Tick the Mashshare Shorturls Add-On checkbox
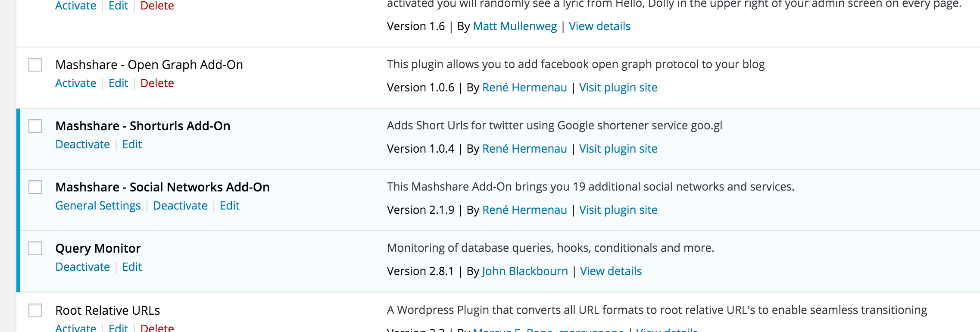This screenshot has height=332, width=980. [x=35, y=126]
